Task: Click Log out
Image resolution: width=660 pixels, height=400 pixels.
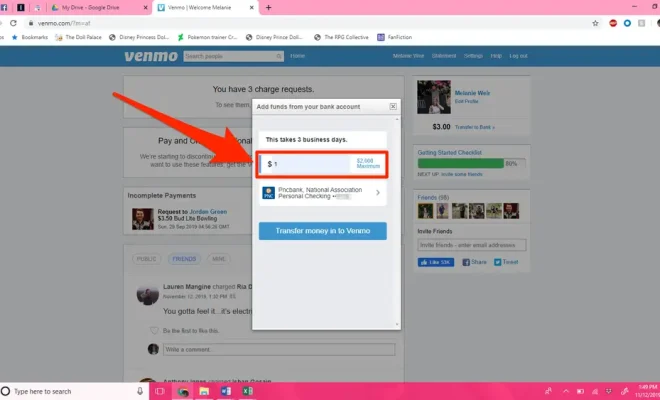Action: tap(518, 56)
